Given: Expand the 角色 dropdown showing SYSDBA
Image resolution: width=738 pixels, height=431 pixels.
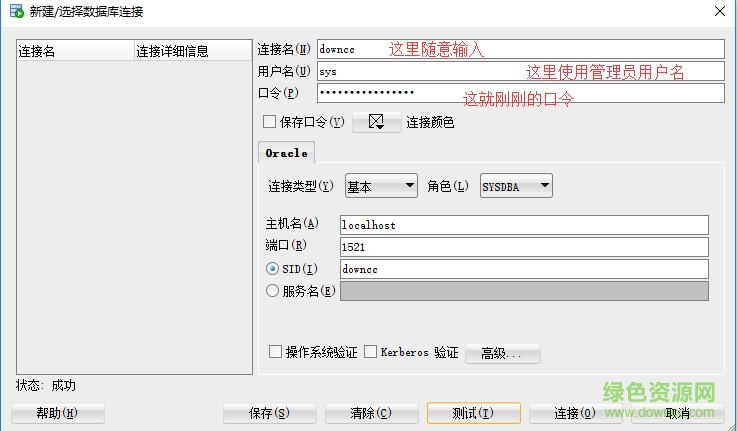Looking at the screenshot, I should (x=516, y=186).
